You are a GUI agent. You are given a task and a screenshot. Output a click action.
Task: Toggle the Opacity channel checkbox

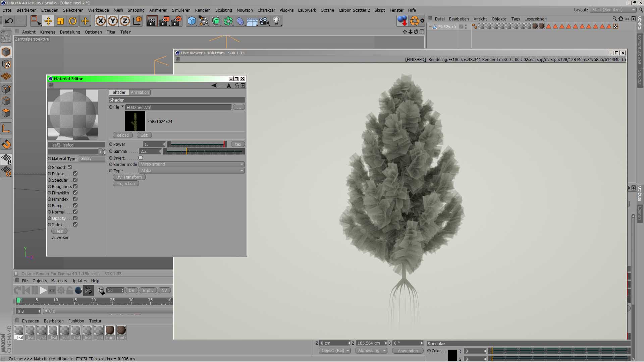click(75, 218)
